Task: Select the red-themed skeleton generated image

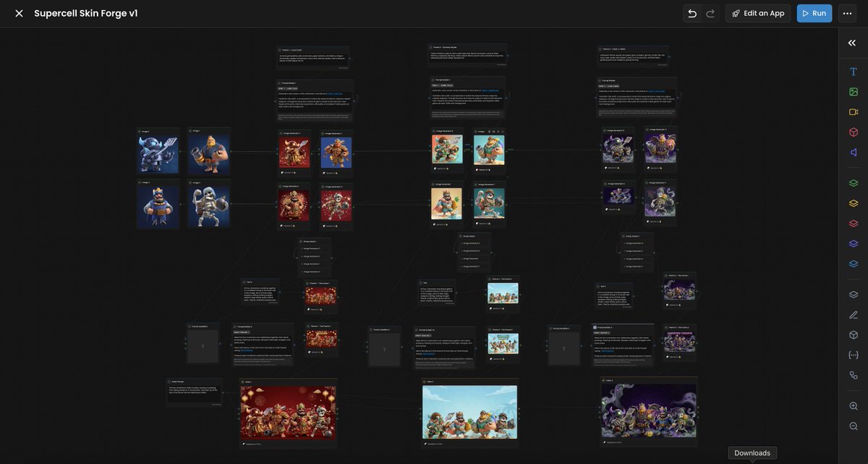Action: pos(336,206)
